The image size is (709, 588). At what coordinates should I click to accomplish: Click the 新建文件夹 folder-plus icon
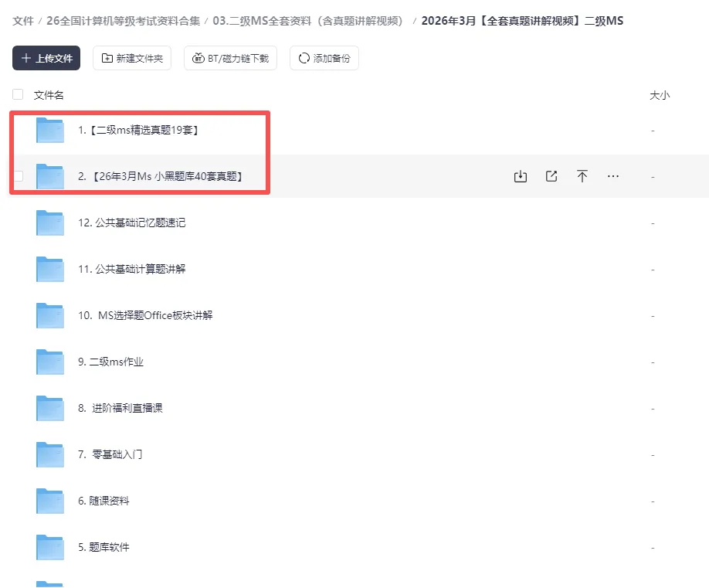(x=105, y=58)
